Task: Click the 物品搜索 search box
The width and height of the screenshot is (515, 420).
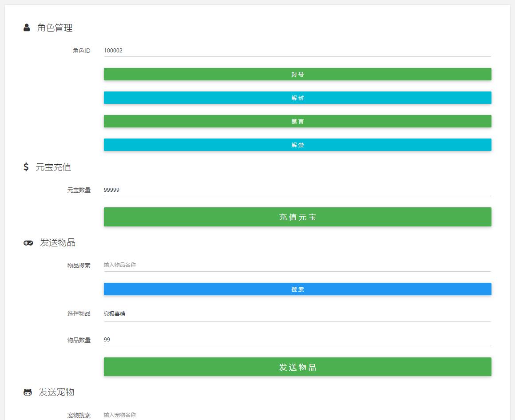Action: (297, 265)
